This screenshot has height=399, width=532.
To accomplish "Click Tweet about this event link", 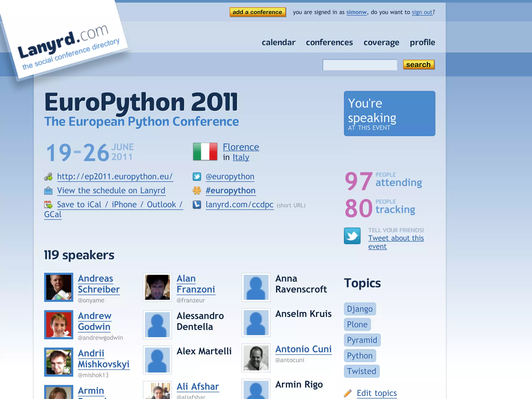I will pyautogui.click(x=396, y=242).
